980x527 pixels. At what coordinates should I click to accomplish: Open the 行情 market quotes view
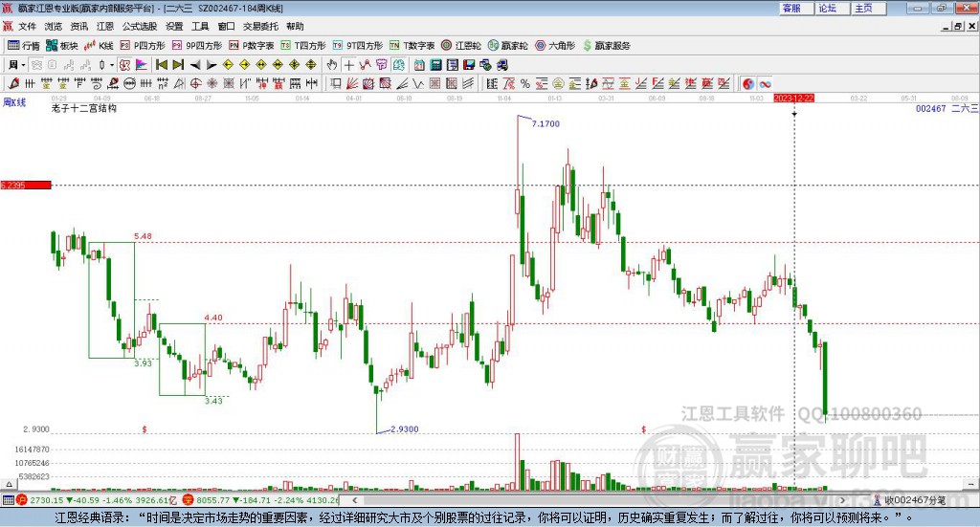[x=24, y=46]
